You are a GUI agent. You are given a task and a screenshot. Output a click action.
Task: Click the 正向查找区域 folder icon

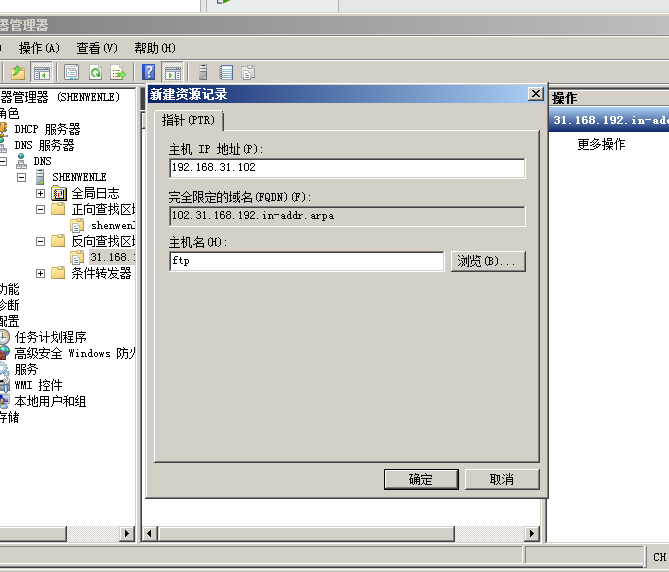[x=58, y=209]
